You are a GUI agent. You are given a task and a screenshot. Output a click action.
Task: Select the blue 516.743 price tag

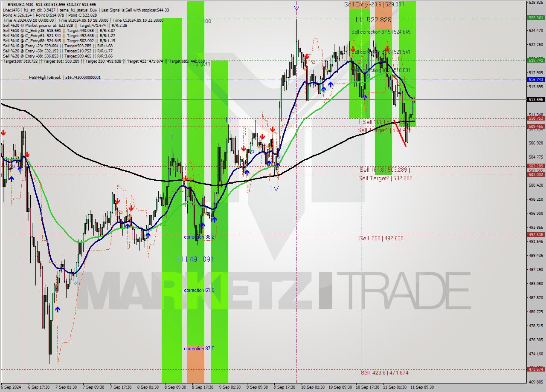click(x=536, y=80)
